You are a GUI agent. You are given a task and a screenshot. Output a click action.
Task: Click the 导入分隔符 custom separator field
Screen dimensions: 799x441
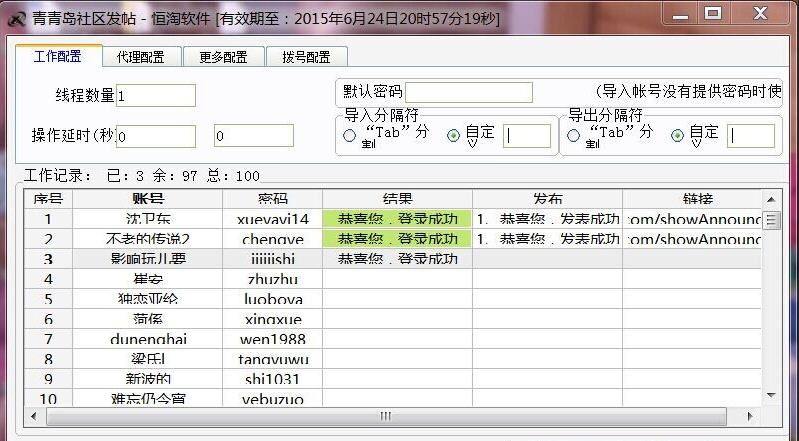tap(527, 136)
